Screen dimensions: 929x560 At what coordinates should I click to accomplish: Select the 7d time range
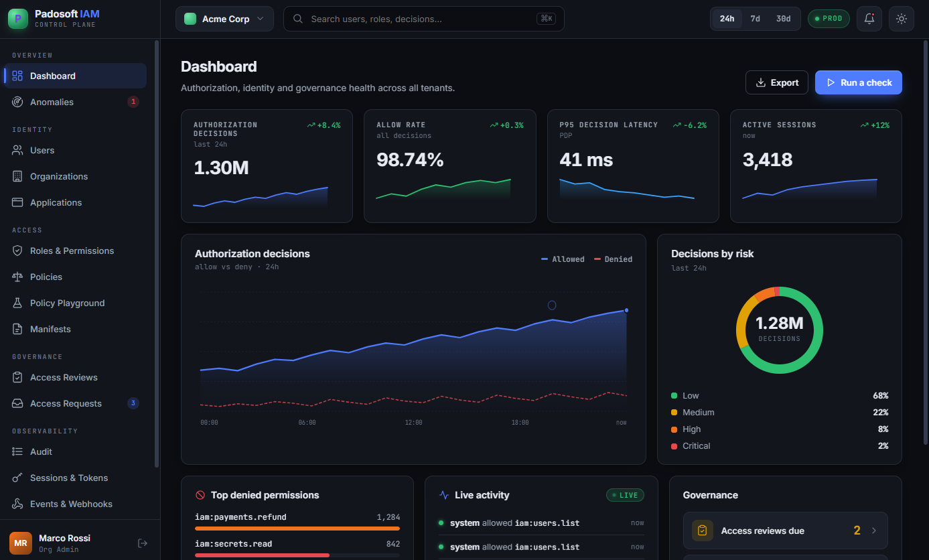[756, 19]
